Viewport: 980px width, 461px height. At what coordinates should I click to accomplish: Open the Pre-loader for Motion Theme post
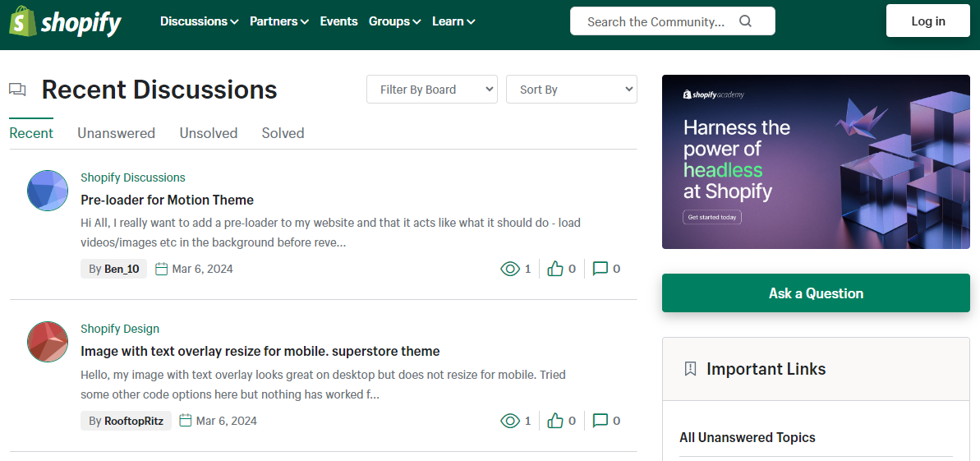[x=168, y=201]
